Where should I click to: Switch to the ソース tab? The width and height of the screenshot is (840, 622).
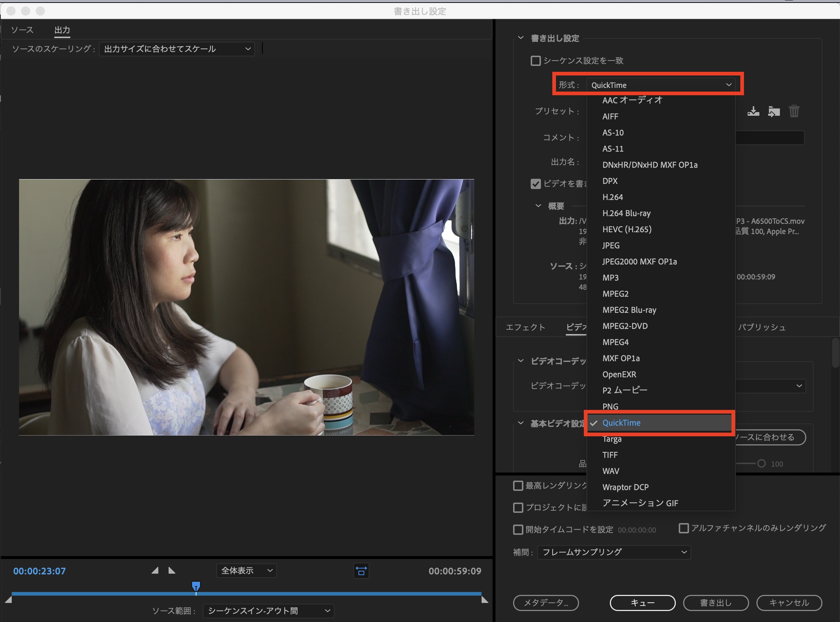(22, 30)
